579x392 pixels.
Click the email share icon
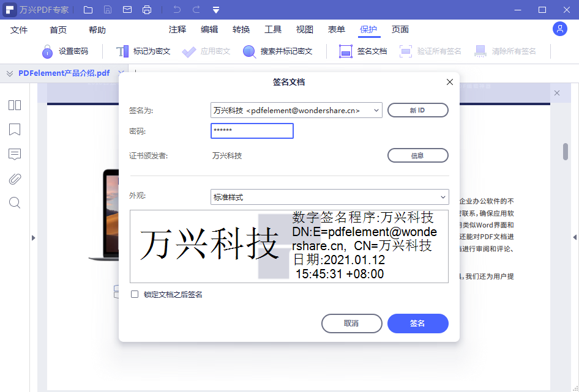pyautogui.click(x=127, y=9)
